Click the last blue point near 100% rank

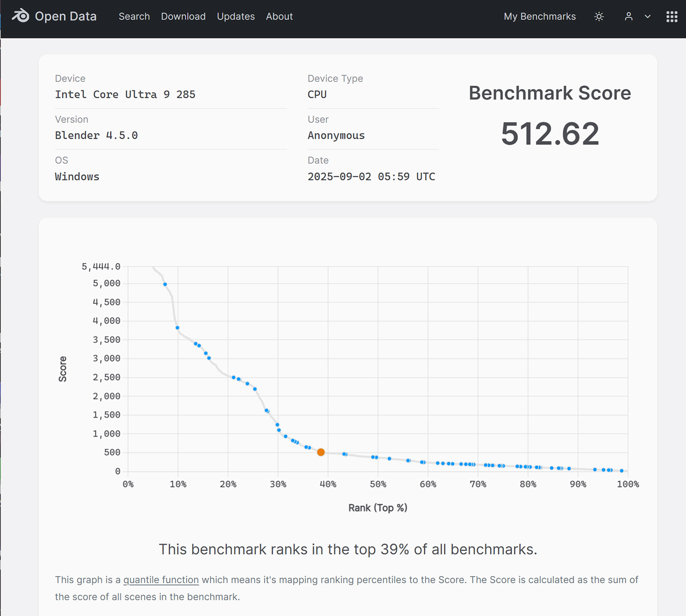click(622, 471)
